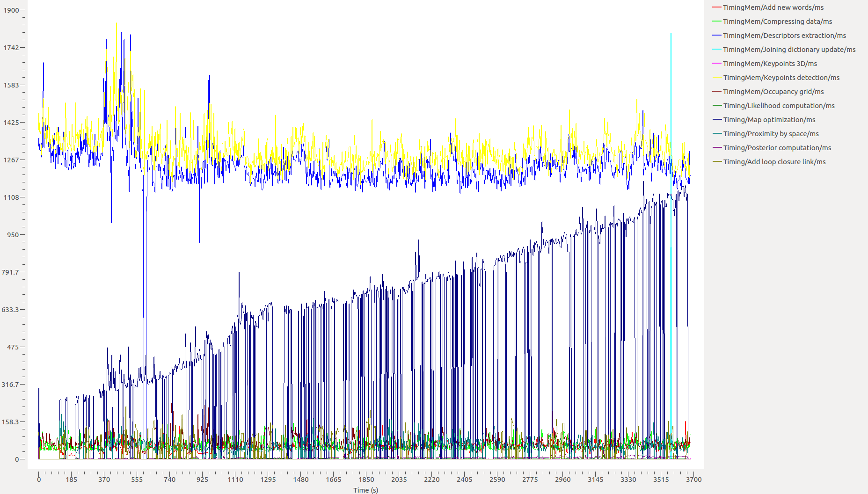Click the 'Time (s)' x-axis title
The image size is (868, 494).
pyautogui.click(x=365, y=490)
